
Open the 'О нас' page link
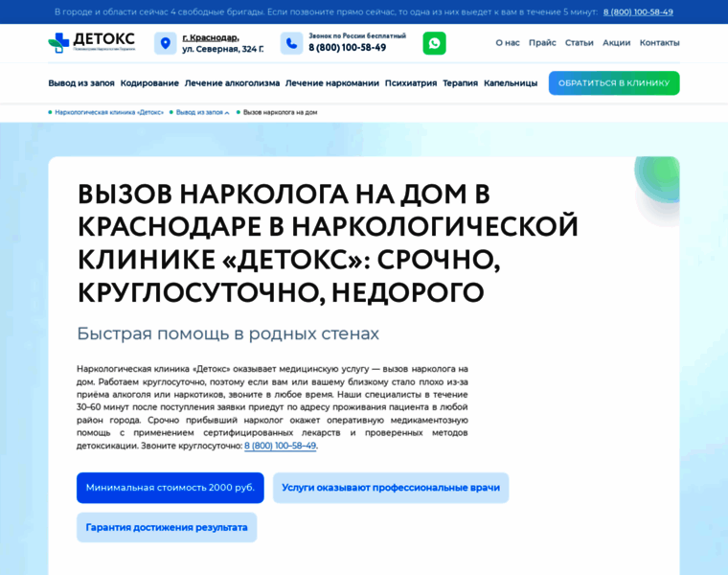coord(508,43)
